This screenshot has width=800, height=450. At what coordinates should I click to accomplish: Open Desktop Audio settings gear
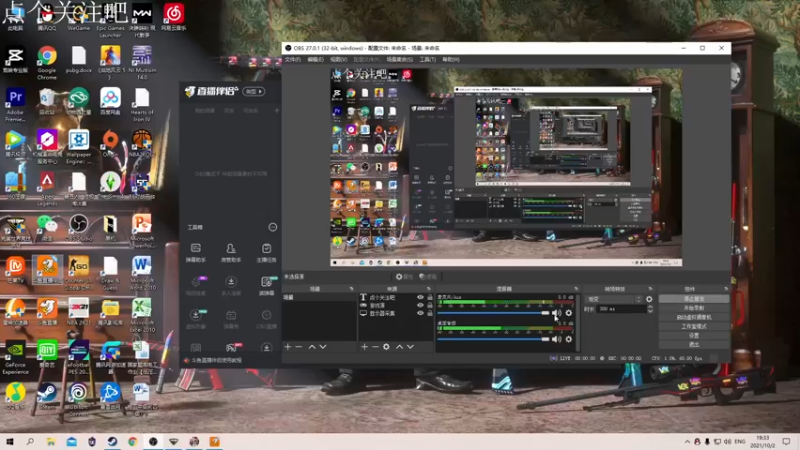[x=569, y=339]
